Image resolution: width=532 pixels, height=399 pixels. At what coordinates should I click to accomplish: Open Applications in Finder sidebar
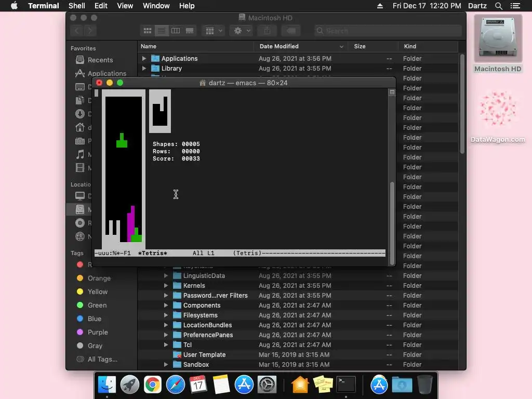(x=107, y=73)
